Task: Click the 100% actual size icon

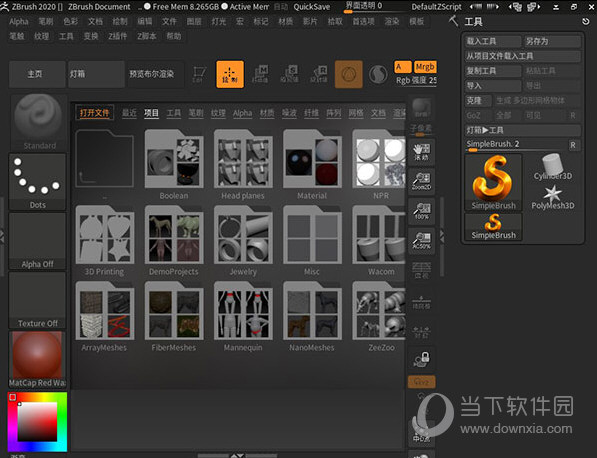Action: 421,211
